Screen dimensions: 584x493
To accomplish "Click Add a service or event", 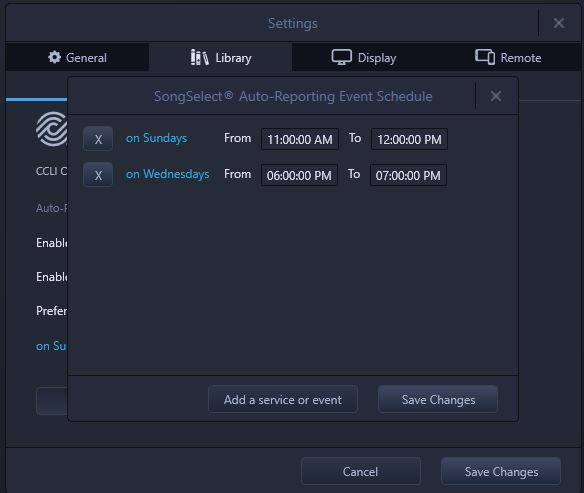I will point(283,400).
